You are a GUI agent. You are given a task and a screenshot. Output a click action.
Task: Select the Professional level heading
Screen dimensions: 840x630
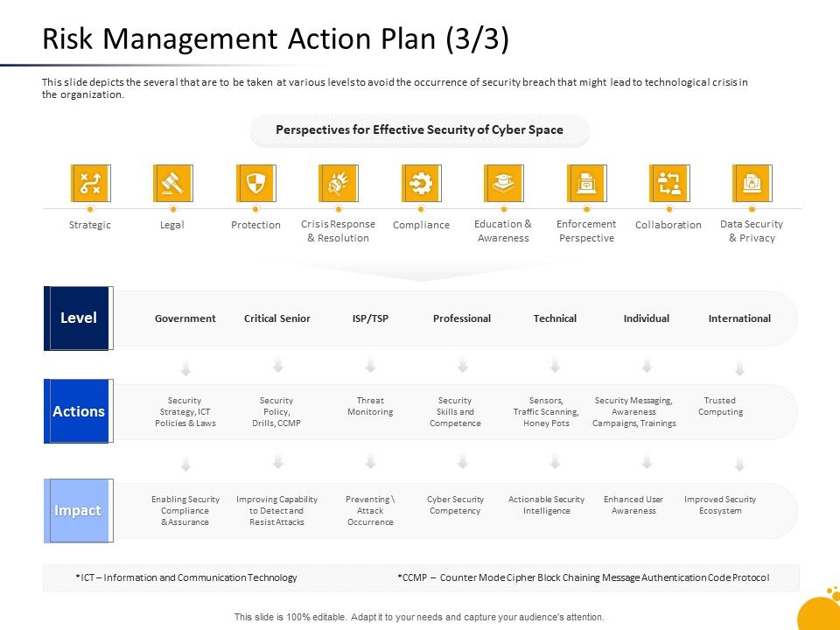click(x=462, y=318)
